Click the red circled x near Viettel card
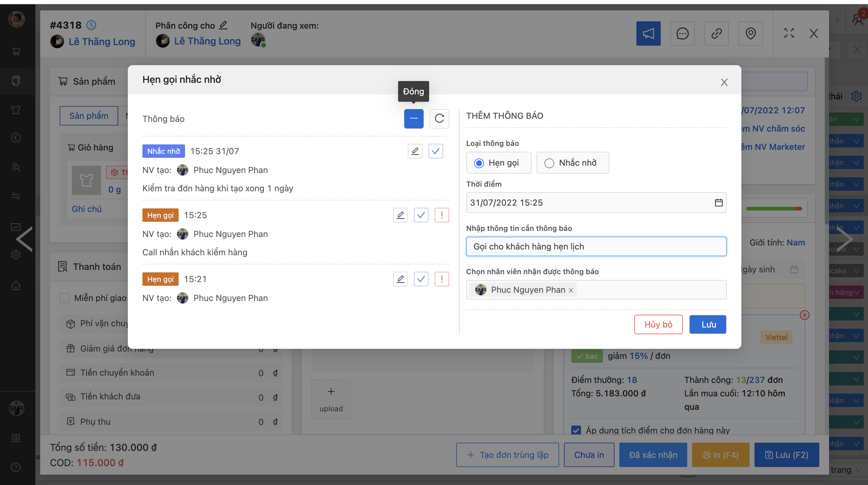The width and height of the screenshot is (868, 485). (x=805, y=315)
